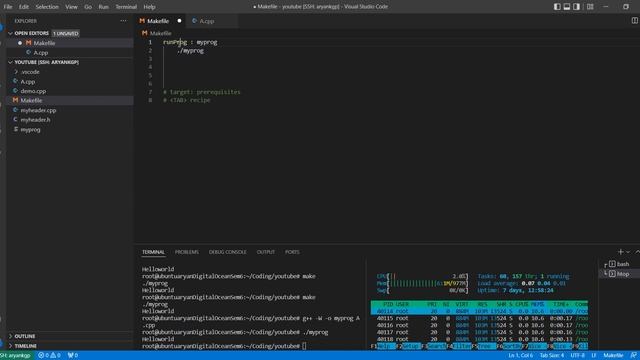Open Explorer views and more actions menu
640x360 pixels.
[123, 21]
